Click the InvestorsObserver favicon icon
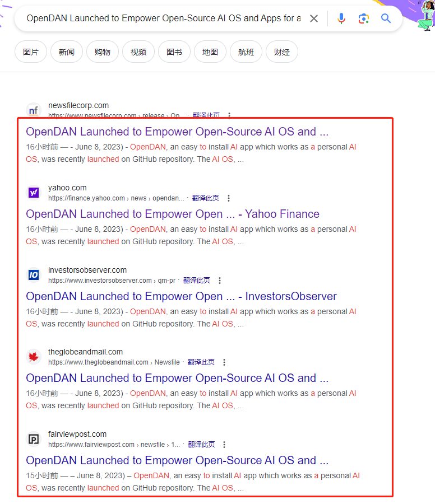 (34, 275)
